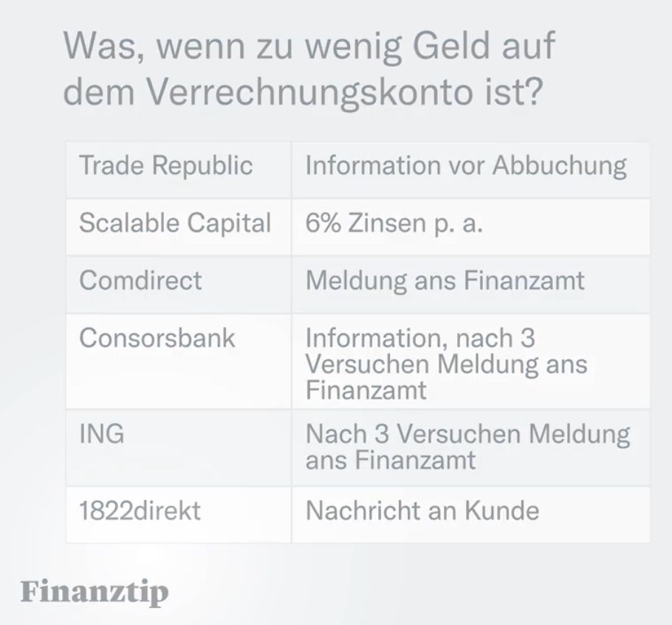The height and width of the screenshot is (625, 672).
Task: Click the 1822direkt broker name
Action: [x=140, y=511]
